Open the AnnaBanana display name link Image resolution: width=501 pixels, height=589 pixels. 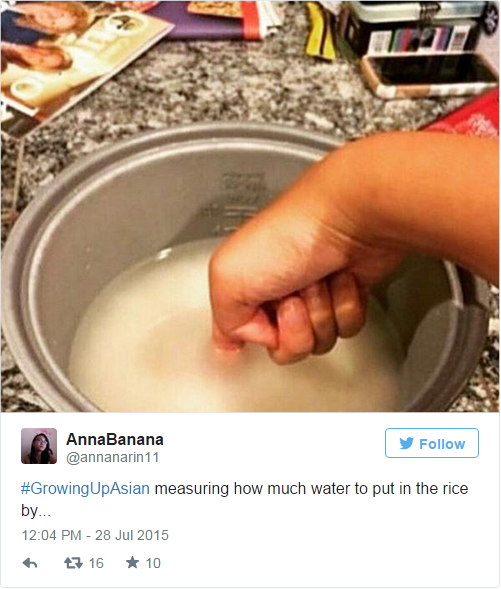115,439
